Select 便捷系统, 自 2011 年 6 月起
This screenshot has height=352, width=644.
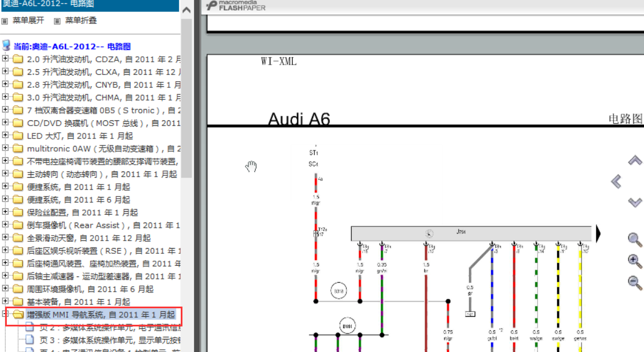[x=78, y=200]
